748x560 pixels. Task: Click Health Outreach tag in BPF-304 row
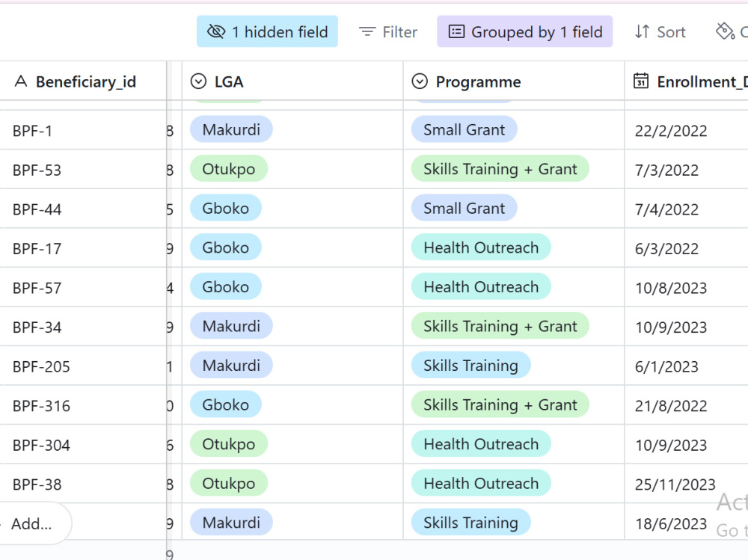[481, 443]
